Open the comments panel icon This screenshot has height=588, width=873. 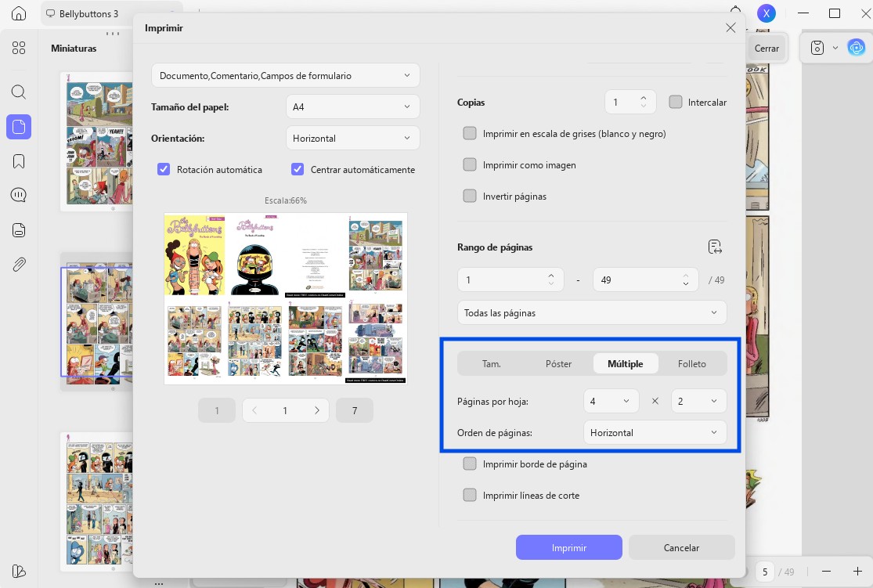tap(18, 195)
